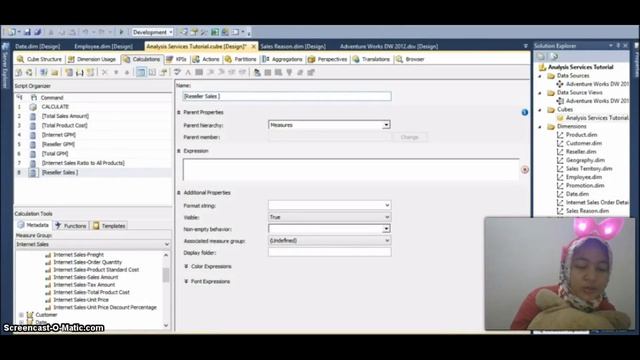Click the Process icon in calculations toolbar

19,72
